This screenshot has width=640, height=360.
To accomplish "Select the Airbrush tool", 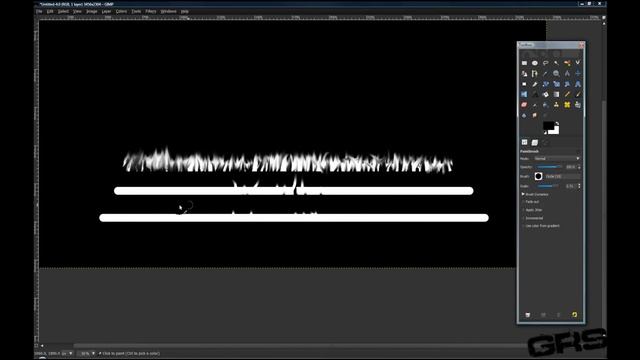I will (x=535, y=105).
